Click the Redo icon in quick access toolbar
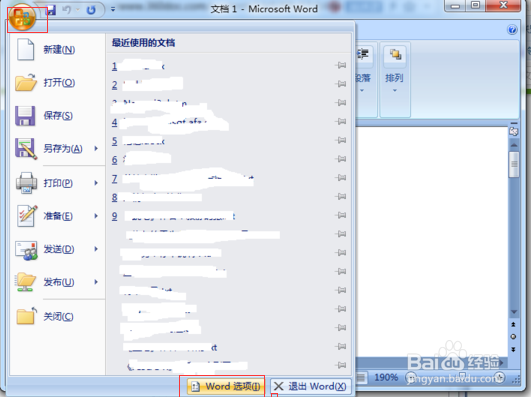 (91, 10)
